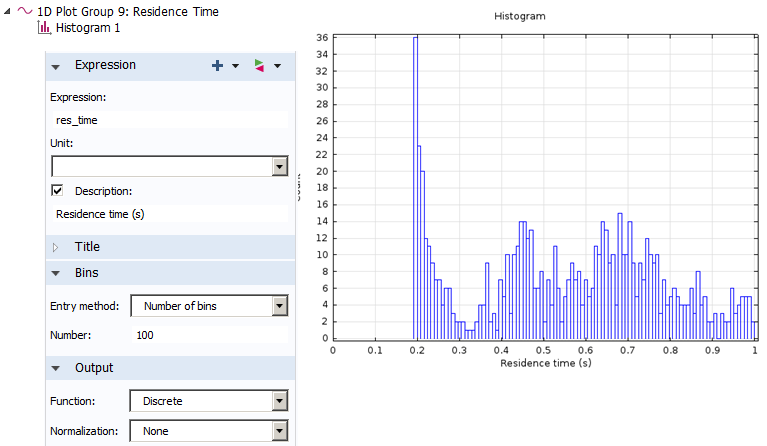
Task: Collapse the Bins section
Action: pyautogui.click(x=56, y=273)
